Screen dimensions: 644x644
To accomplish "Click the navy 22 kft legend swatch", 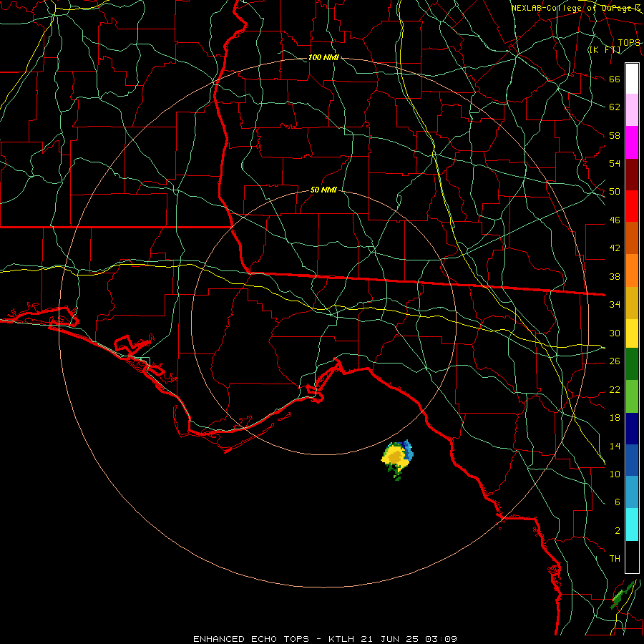I will [632, 429].
